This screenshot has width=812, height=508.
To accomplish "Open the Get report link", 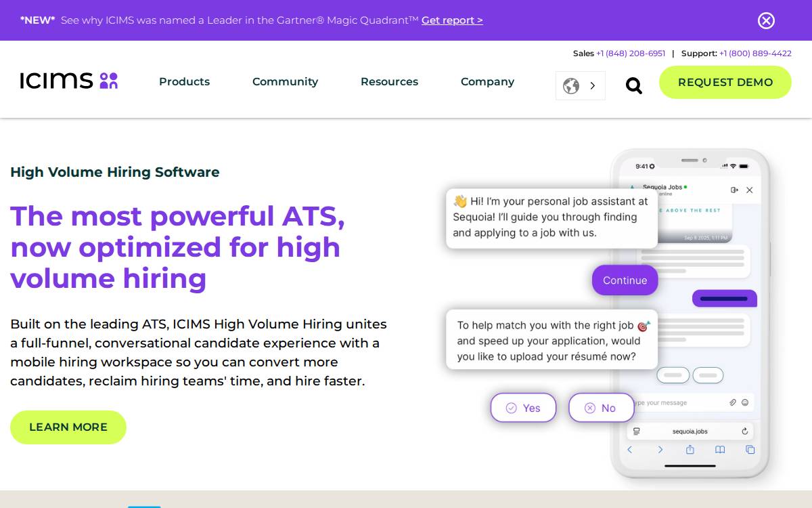I will coord(452,20).
